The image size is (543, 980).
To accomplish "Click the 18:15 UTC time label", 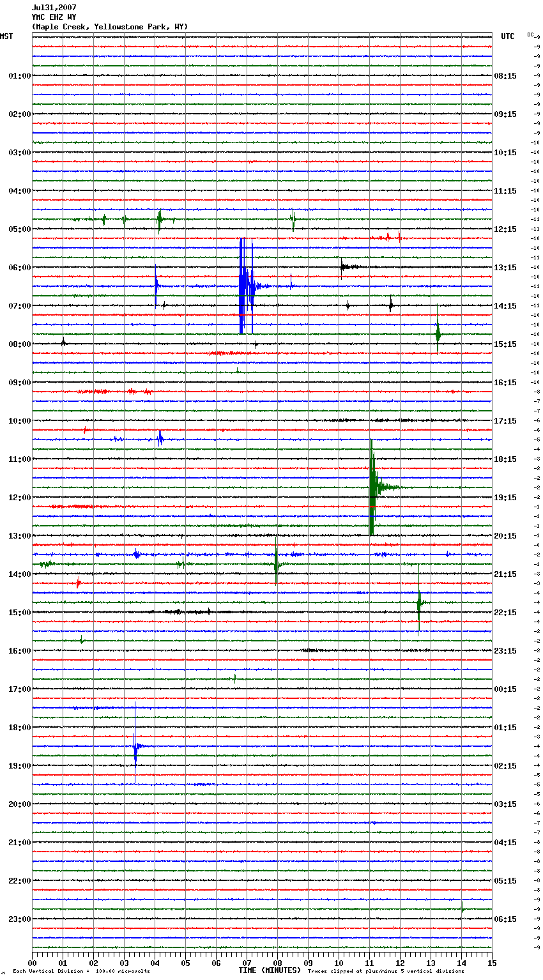I will (x=505, y=459).
